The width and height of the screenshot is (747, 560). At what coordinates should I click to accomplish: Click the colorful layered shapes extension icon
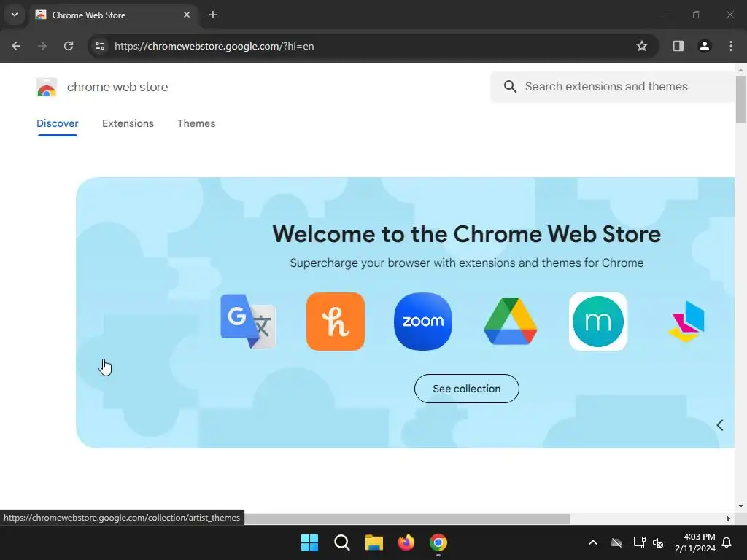686,321
